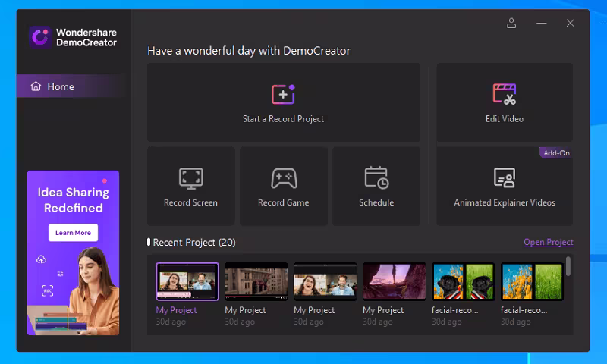The height and width of the screenshot is (364, 607).
Task: Click the Learn More button
Action: [73, 233]
